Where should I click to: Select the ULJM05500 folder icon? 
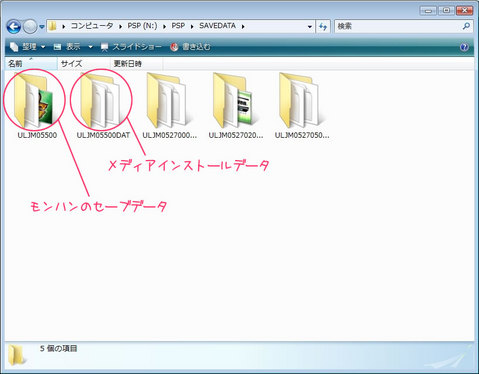[x=34, y=101]
